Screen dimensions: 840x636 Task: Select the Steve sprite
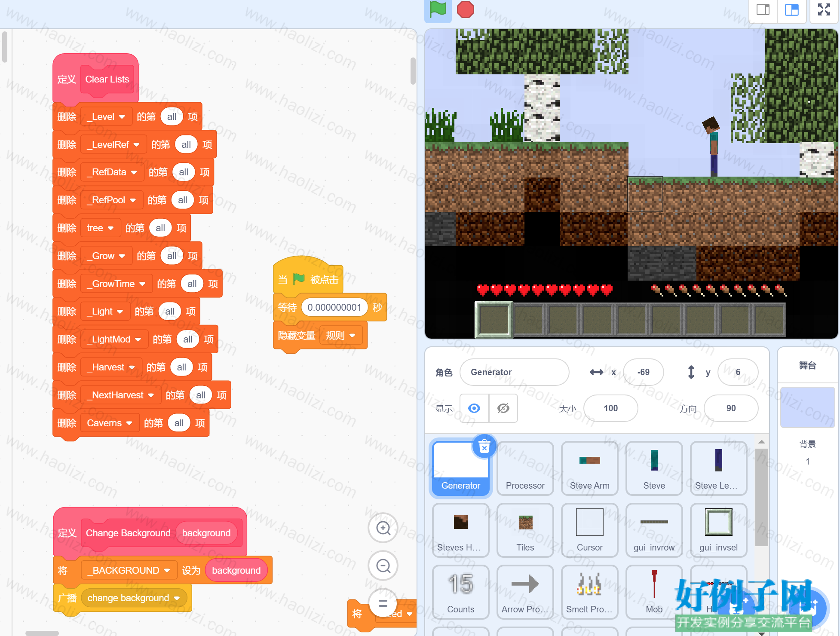point(654,468)
